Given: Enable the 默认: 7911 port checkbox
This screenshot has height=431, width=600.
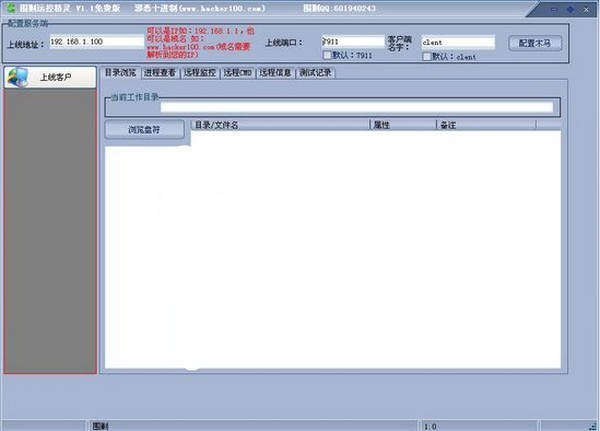Looking at the screenshot, I should pos(328,56).
